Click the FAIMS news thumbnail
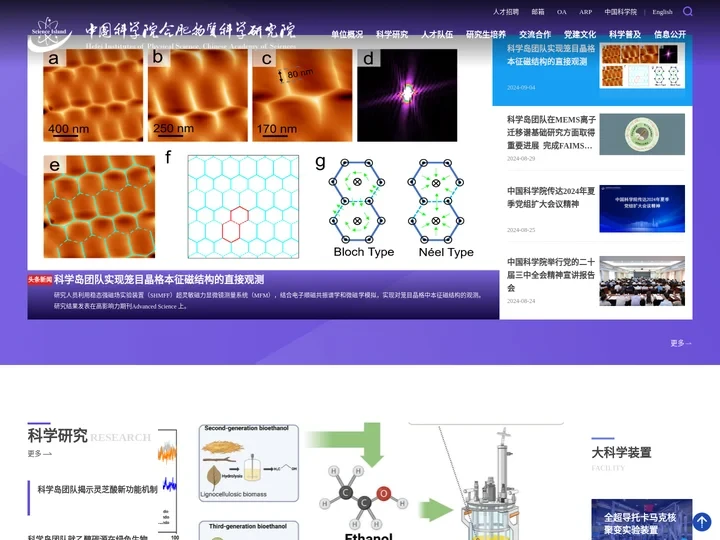 point(642,134)
